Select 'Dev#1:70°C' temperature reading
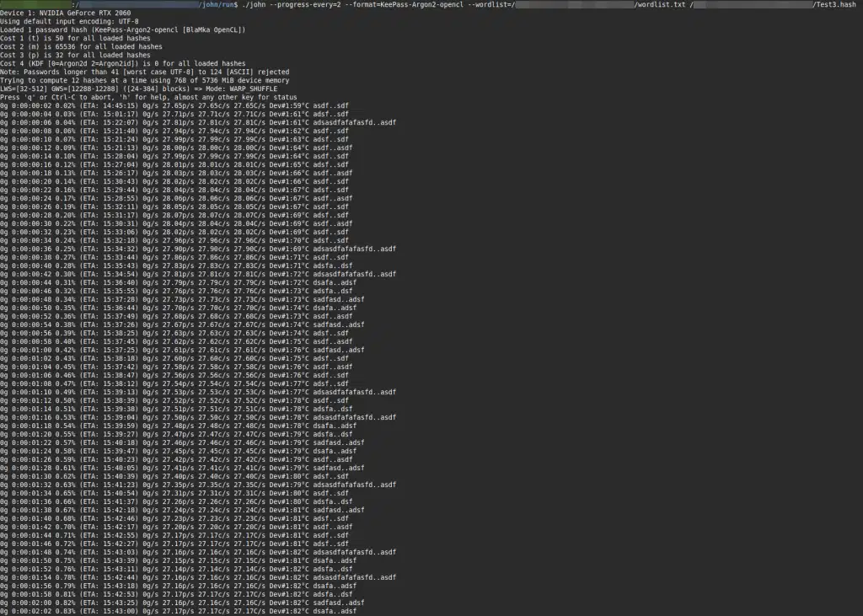Image resolution: width=863 pixels, height=616 pixels. click(289, 240)
